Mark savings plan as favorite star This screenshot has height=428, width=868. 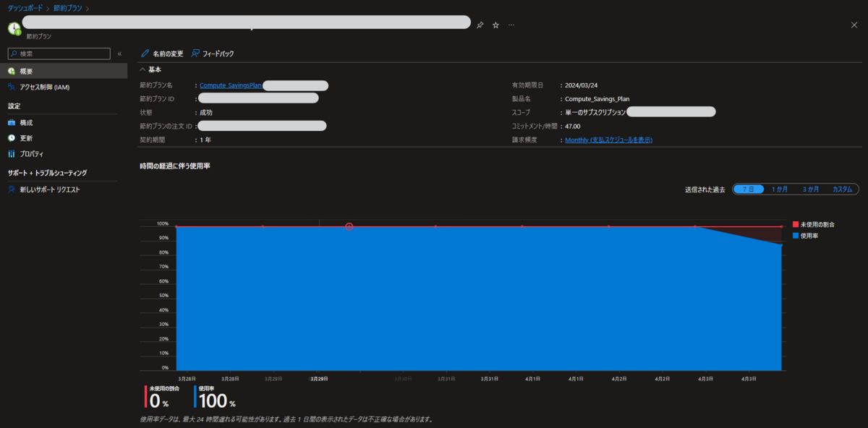tap(495, 25)
